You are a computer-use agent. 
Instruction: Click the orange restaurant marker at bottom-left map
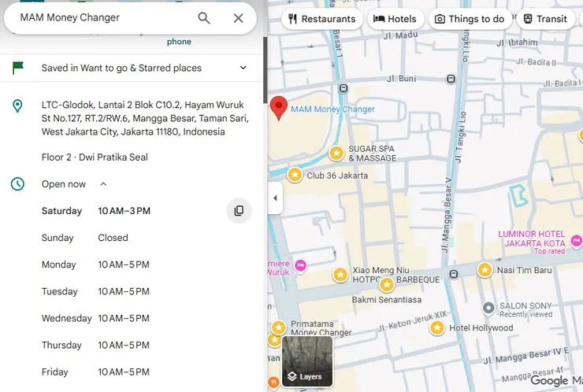(273, 382)
